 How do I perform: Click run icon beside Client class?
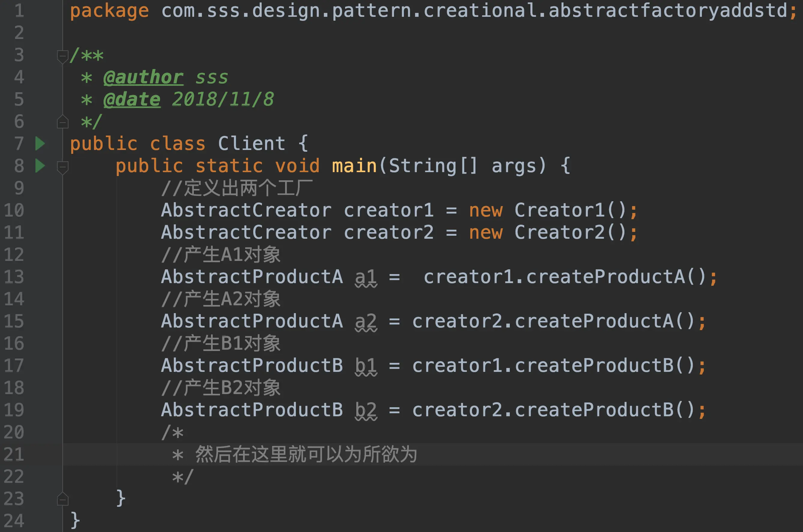(40, 144)
